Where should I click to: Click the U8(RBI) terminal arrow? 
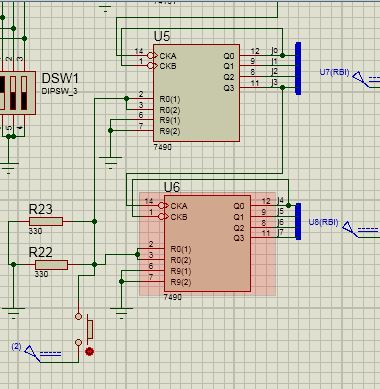[349, 228]
